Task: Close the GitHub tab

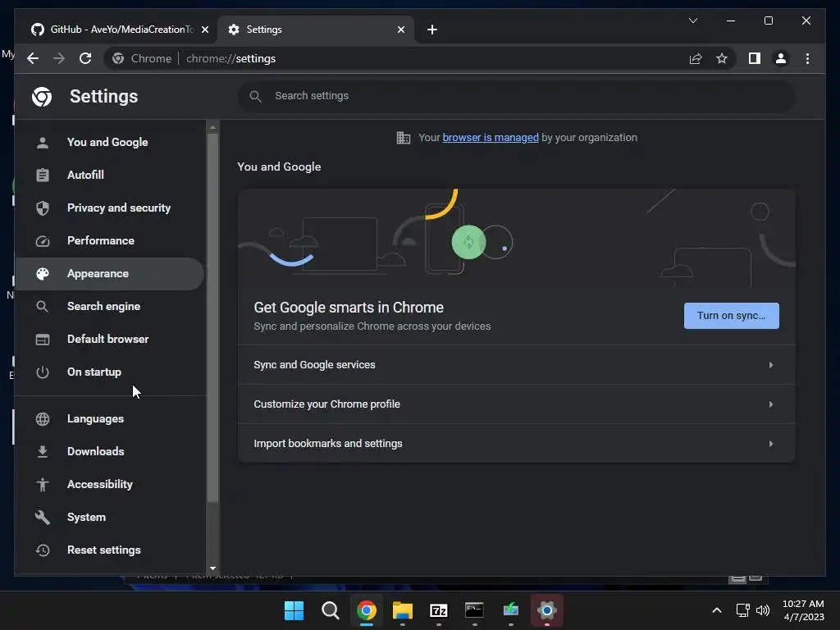Action: click(x=204, y=30)
